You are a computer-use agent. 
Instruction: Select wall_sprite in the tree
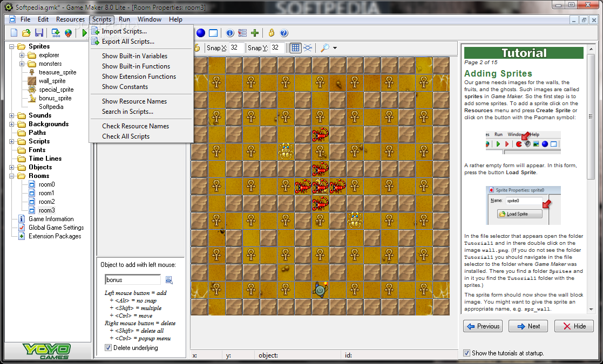point(52,81)
